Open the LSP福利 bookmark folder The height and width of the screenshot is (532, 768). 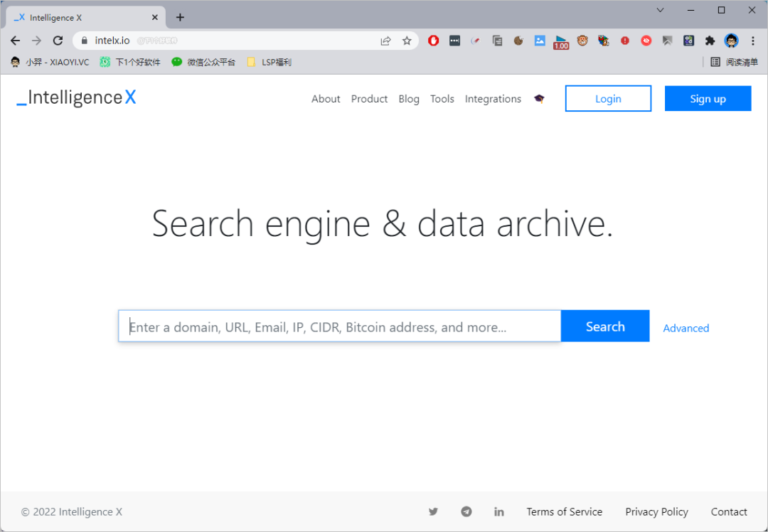click(x=270, y=62)
